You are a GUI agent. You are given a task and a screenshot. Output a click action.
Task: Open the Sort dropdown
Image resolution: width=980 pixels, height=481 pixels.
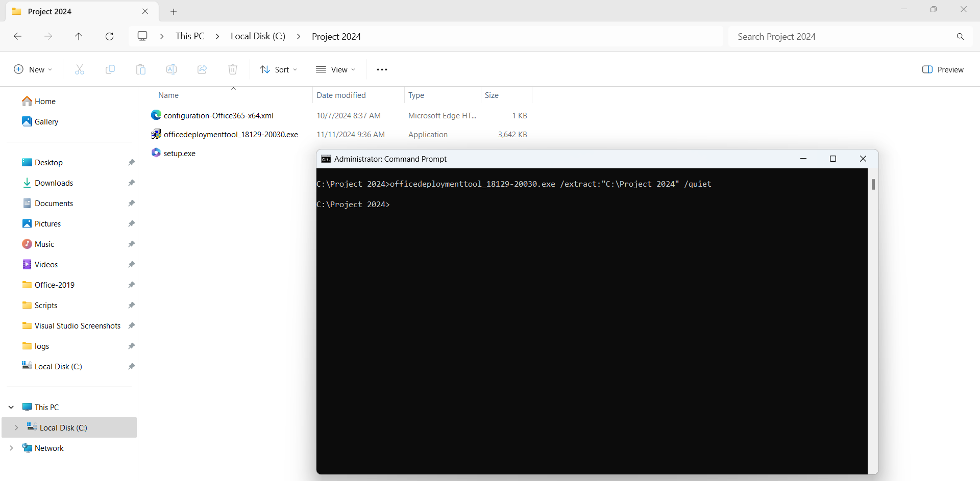pyautogui.click(x=278, y=69)
